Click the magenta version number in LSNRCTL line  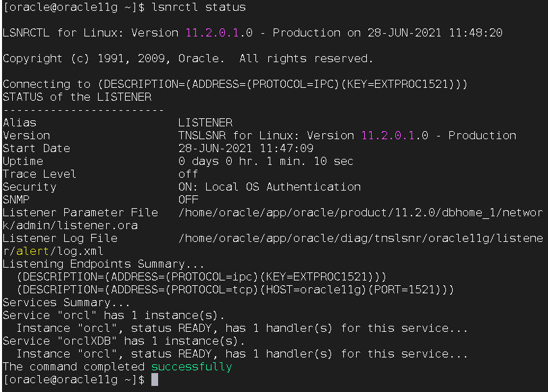[x=212, y=33]
